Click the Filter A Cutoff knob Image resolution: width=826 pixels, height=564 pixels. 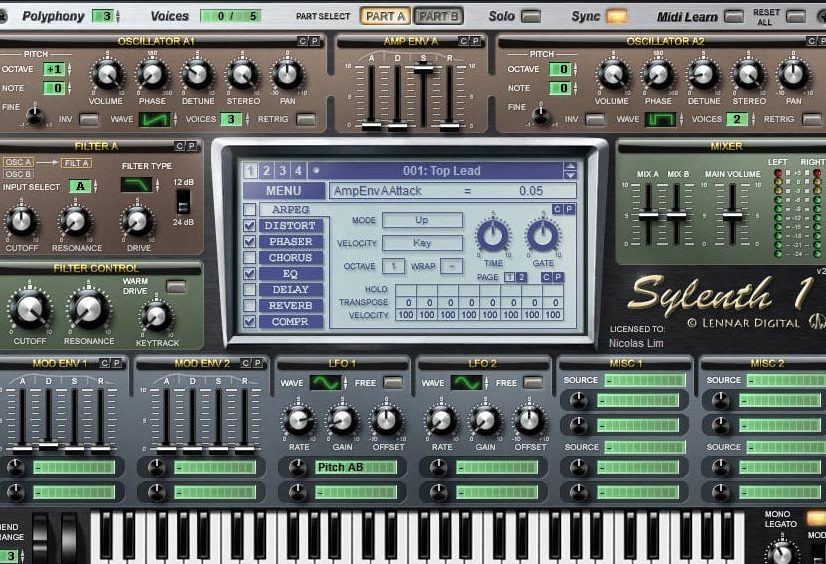pyautogui.click(x=22, y=221)
